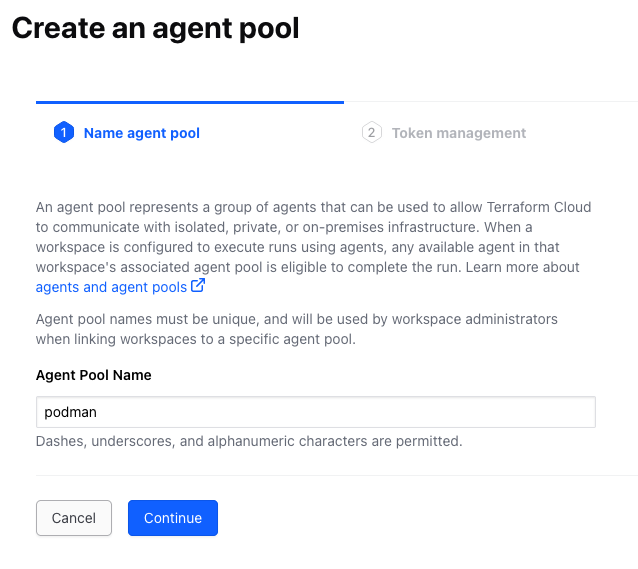This screenshot has height=569, width=638.
Task: Click the paragraph starting "An agent pool represents"
Action: coord(300,238)
